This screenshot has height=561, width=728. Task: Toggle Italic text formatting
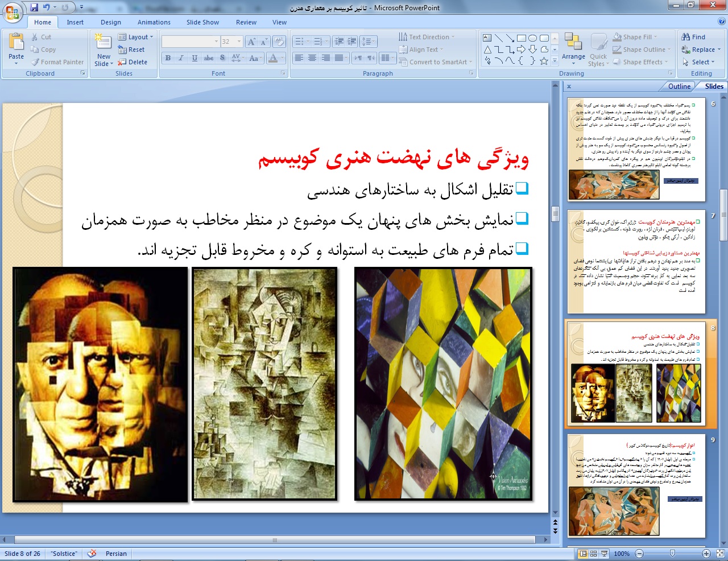(x=181, y=58)
